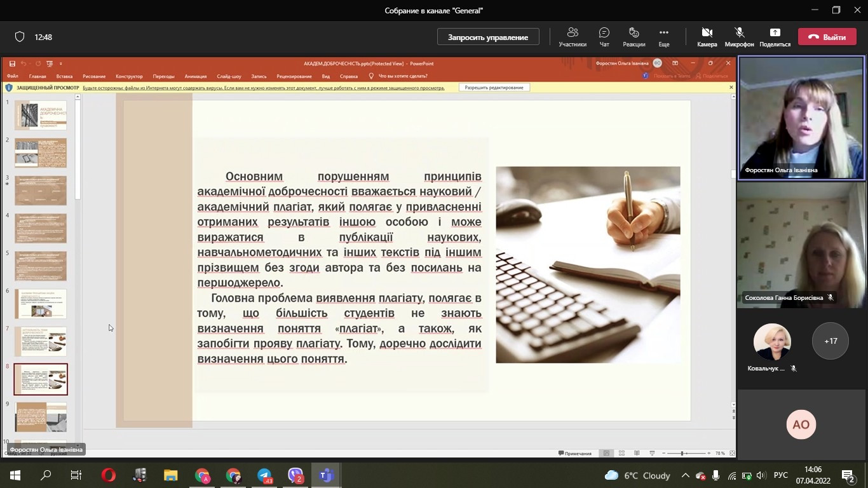This screenshot has width=868, height=488.
Task: Switch to Normal view in status bar
Action: [606, 453]
